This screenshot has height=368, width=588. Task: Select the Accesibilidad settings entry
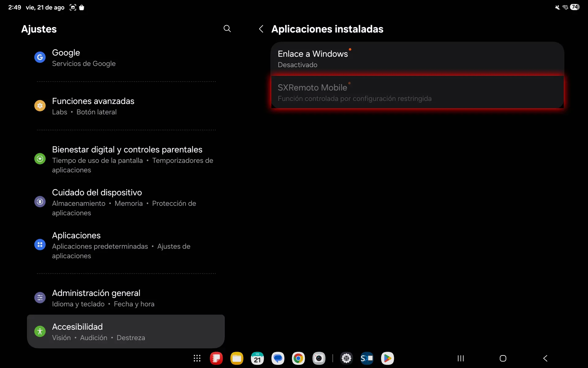coord(126,332)
